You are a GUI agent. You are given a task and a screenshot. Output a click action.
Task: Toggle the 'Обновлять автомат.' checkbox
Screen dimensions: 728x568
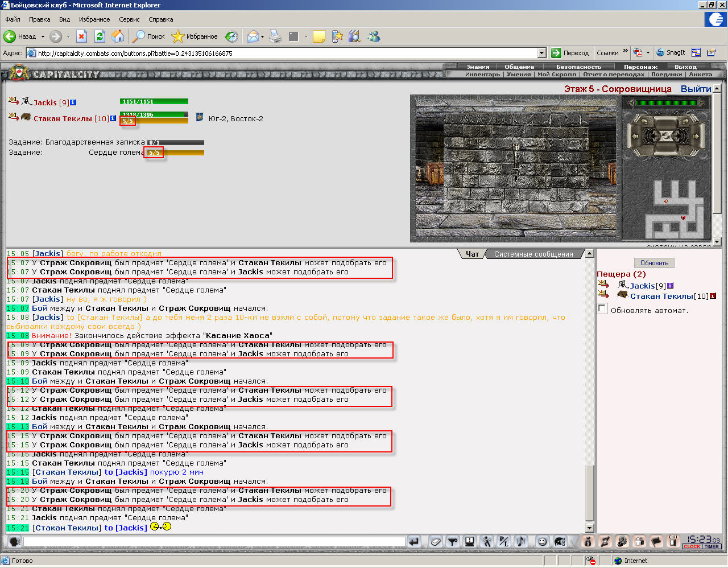click(602, 308)
